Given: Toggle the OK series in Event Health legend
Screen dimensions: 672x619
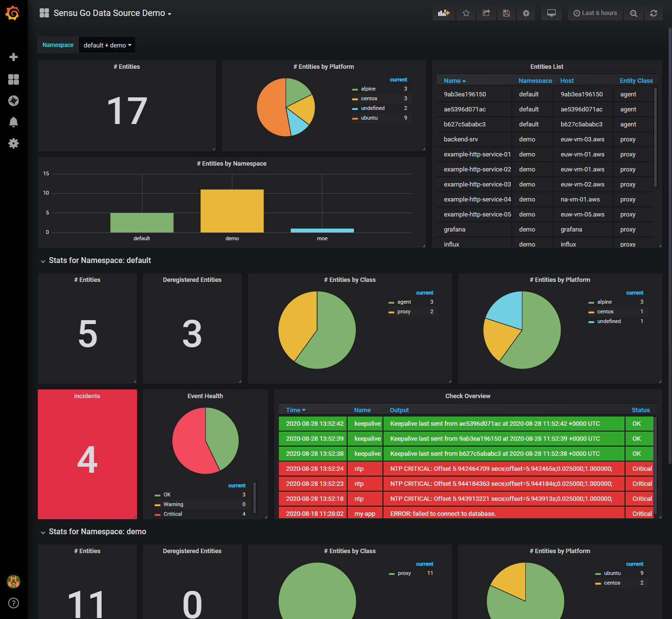Looking at the screenshot, I should click(x=167, y=495).
